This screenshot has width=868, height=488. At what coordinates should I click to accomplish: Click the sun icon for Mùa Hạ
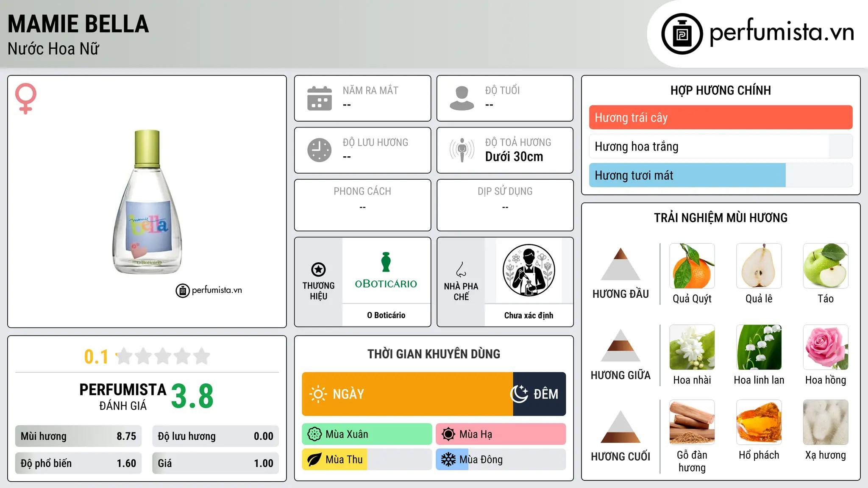(448, 434)
